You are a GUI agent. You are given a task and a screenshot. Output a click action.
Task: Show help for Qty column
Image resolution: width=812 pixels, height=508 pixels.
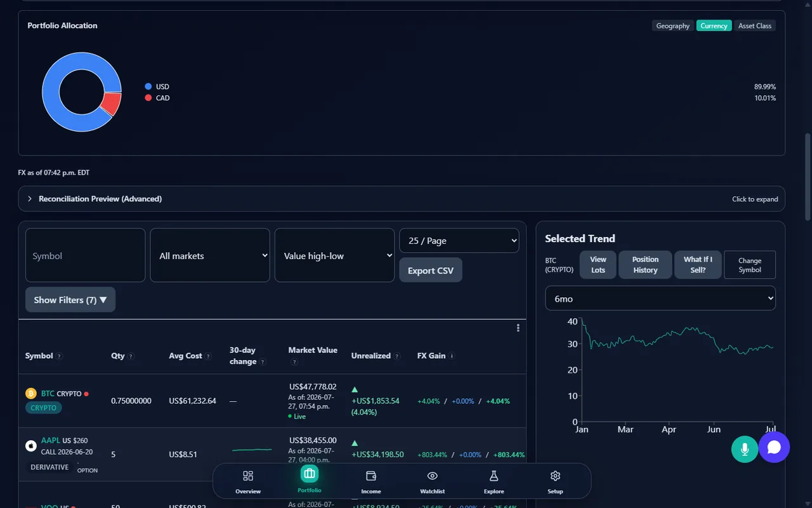tap(131, 356)
